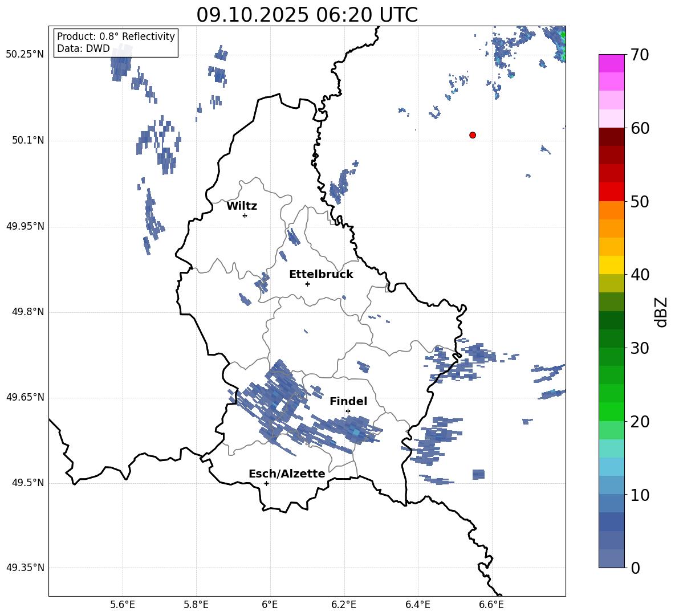
Task: Click the 60 colorbar tick label
Action: (639, 128)
